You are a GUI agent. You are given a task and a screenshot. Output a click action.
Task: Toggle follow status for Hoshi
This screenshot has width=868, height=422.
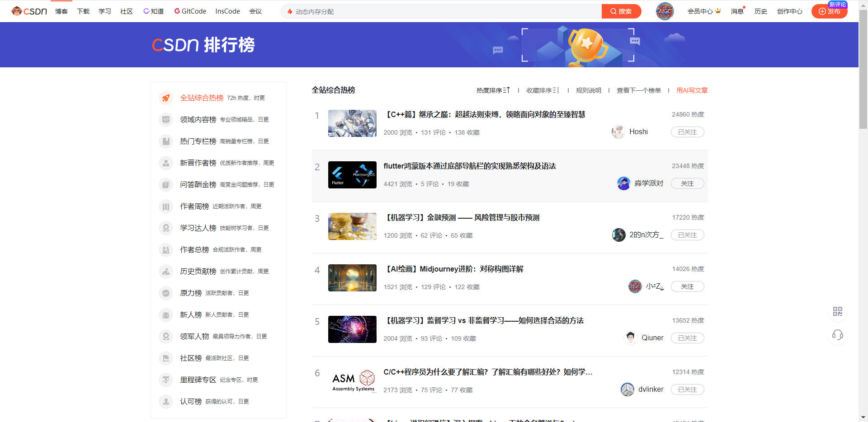(x=687, y=132)
